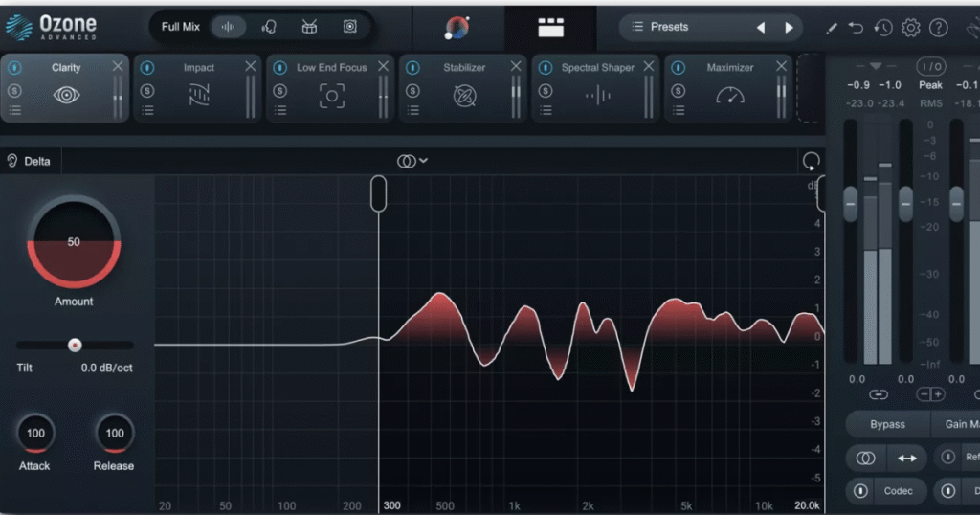Solo the Maximizer module
The height and width of the screenshot is (515, 980).
[679, 91]
